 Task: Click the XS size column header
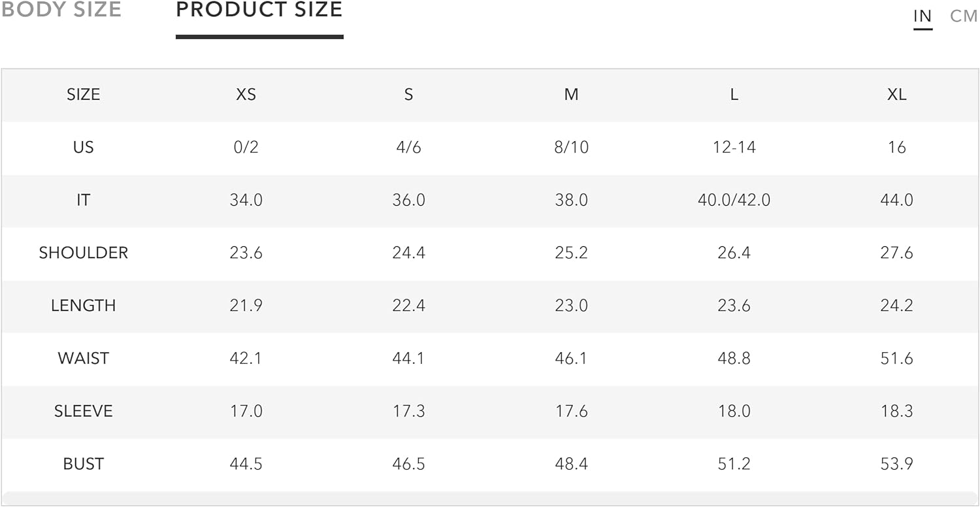tap(246, 95)
